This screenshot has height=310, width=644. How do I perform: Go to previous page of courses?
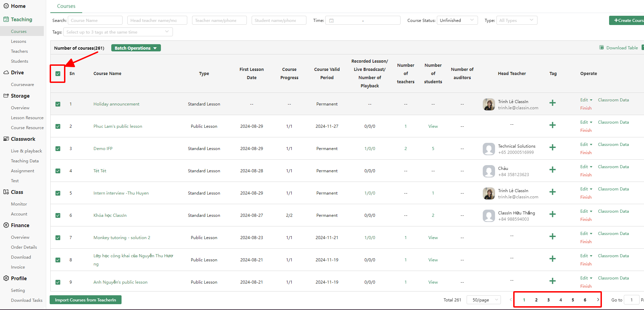[x=510, y=300]
